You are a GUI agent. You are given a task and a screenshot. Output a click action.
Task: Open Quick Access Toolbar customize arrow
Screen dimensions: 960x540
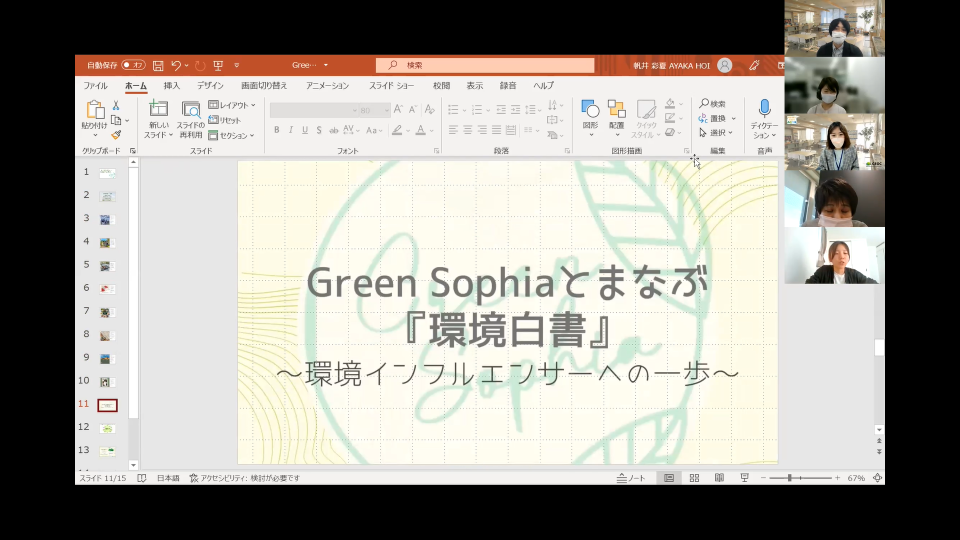pos(236,65)
